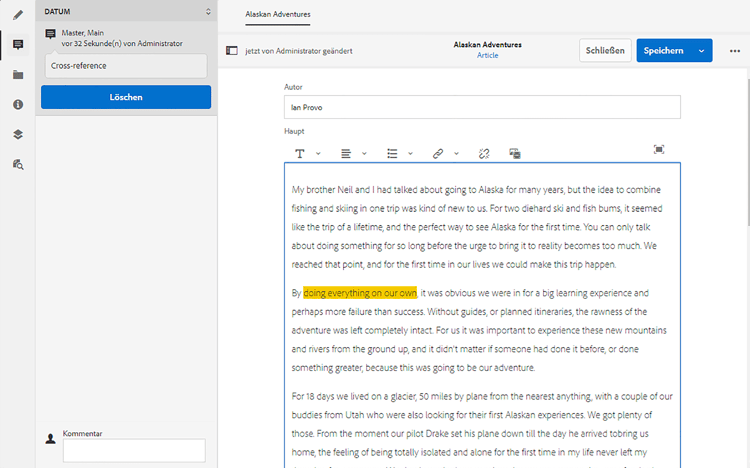Click 'jetzt von Administrator geändert' status text
Image resolution: width=750 pixels, height=468 pixels.
point(299,51)
